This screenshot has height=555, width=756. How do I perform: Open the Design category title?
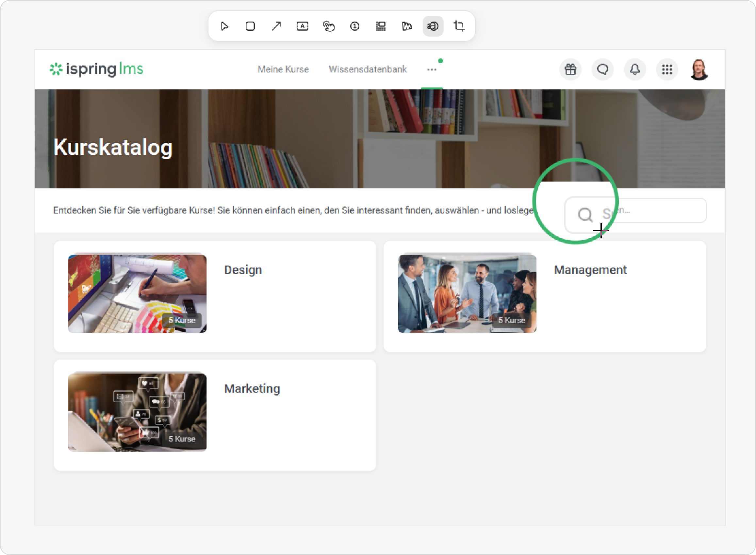(x=243, y=270)
